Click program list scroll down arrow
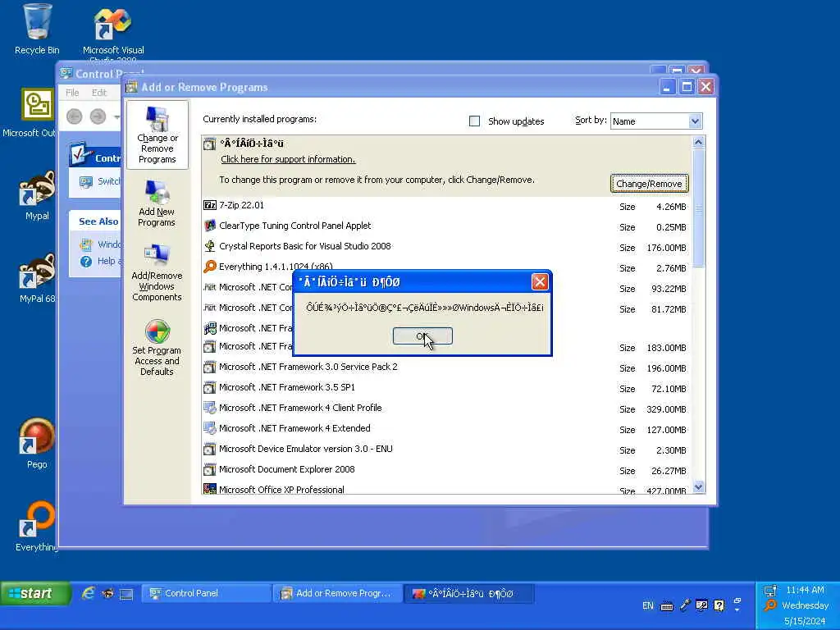Image resolution: width=840 pixels, height=630 pixels. click(x=698, y=486)
